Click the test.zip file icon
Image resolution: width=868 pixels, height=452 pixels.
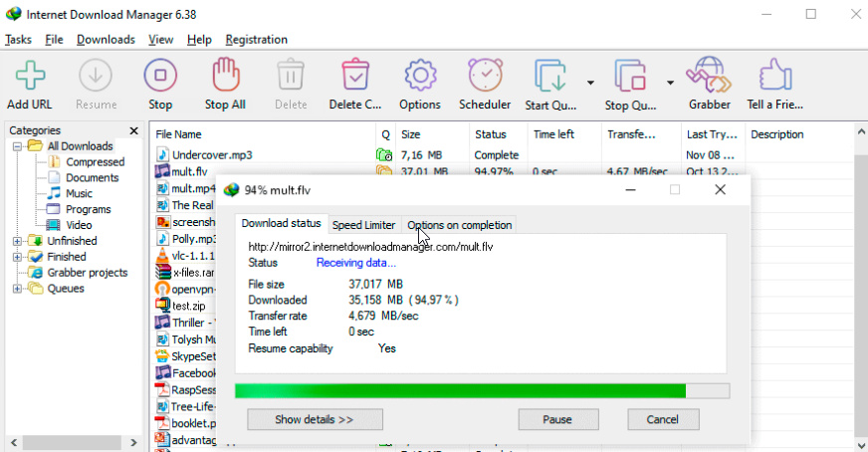click(x=162, y=306)
